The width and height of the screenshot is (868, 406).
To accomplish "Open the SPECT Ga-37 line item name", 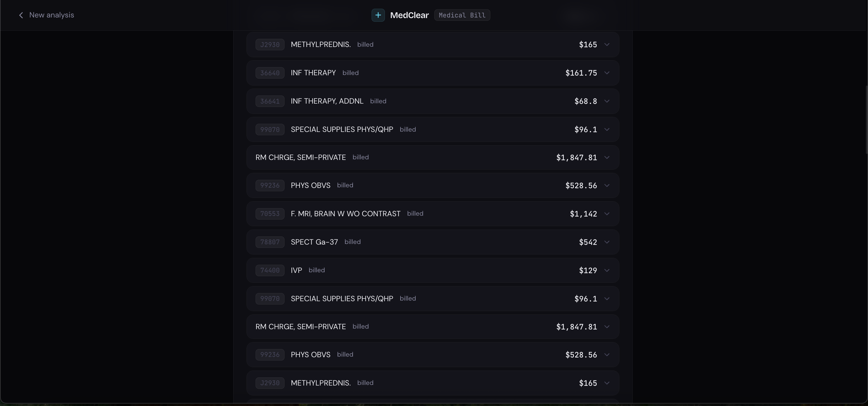I will (314, 242).
